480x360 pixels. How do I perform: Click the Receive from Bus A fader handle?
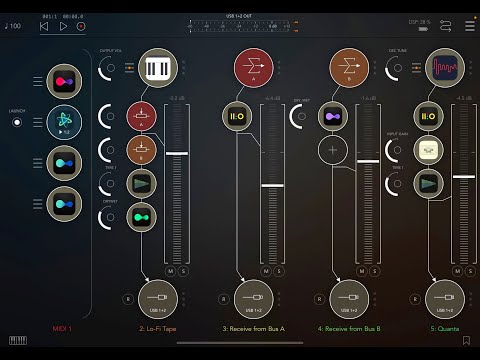(273, 185)
